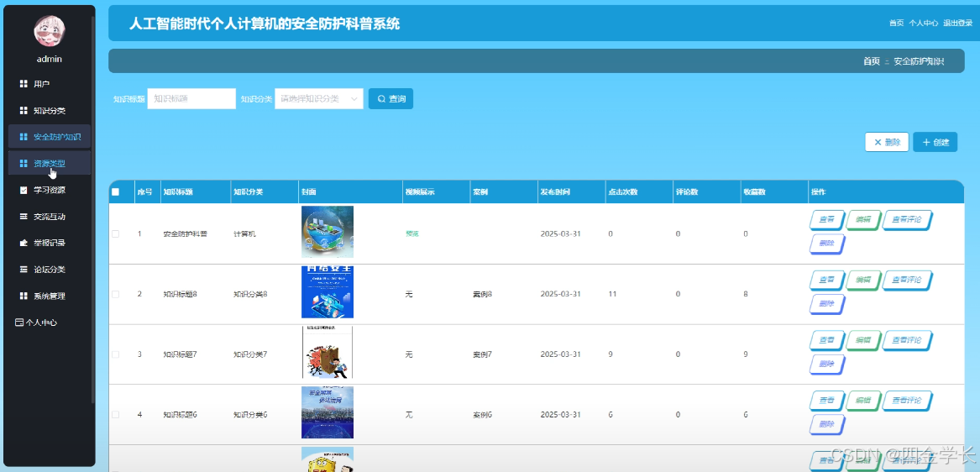The image size is (980, 472).
Task: Click 查看 for row 知识标题8
Action: [x=827, y=281]
